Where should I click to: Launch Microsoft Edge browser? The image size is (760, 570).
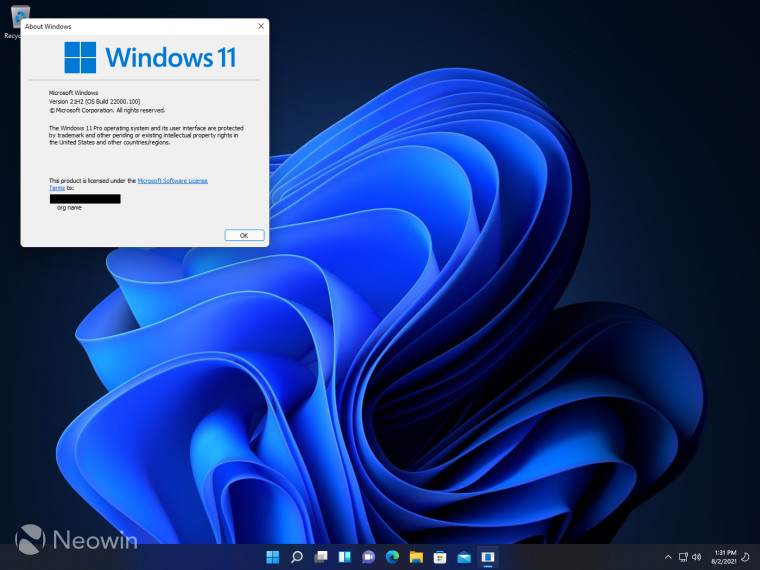[392, 556]
